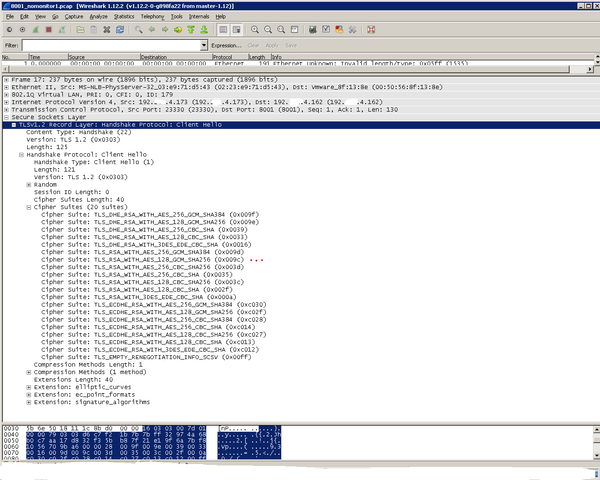Open the Telephony menu

coord(153,17)
